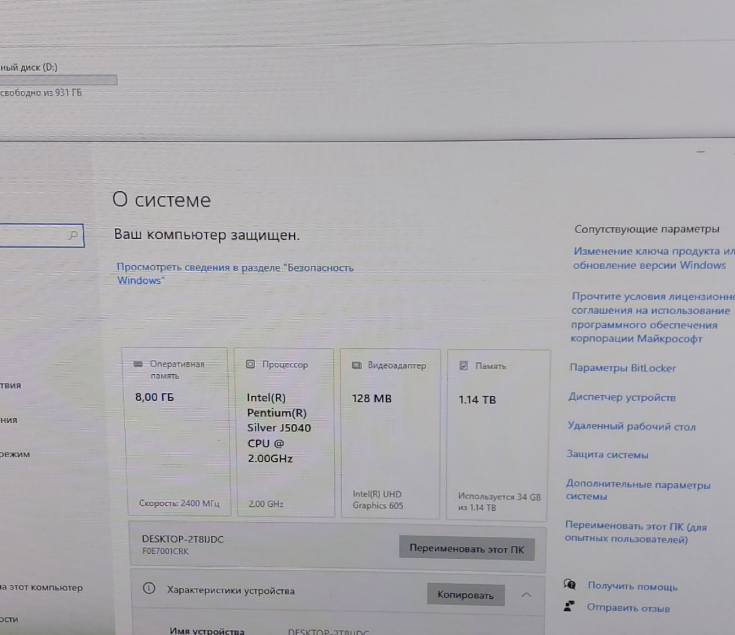Open the Безопасность Windows details link
This screenshot has height=635, width=735.
coord(234,273)
